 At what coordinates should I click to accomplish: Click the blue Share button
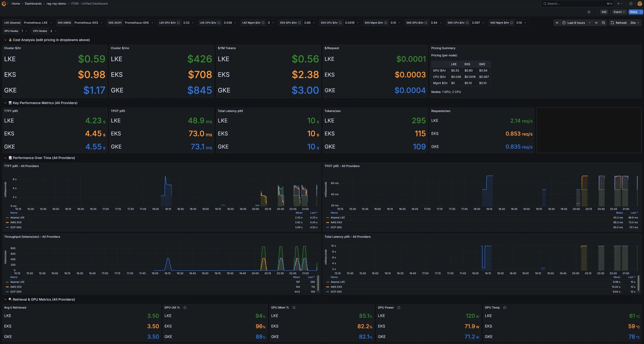pos(633,12)
